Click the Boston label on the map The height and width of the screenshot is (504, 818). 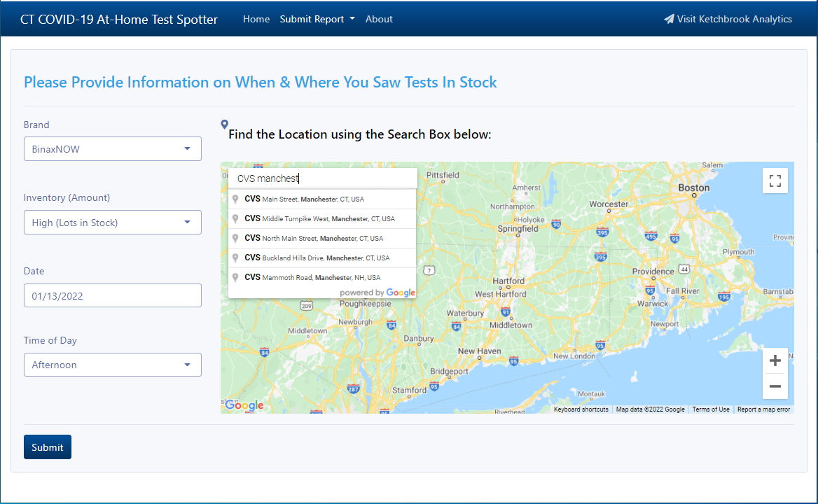[694, 188]
